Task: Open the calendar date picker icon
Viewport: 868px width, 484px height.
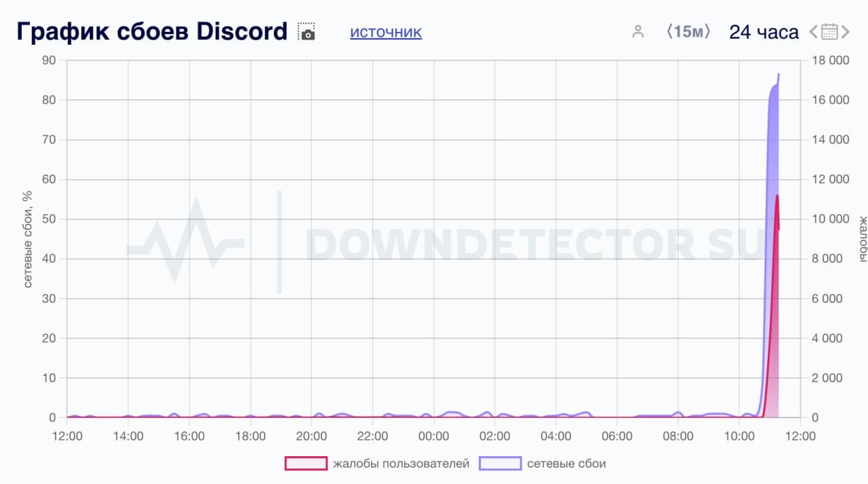Action: [830, 31]
